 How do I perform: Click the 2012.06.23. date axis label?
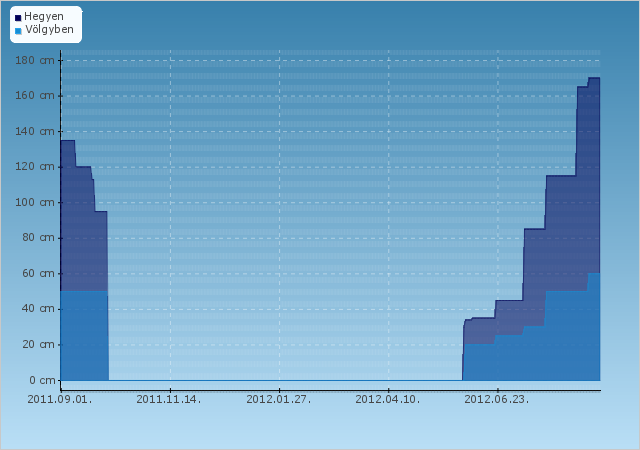497,399
